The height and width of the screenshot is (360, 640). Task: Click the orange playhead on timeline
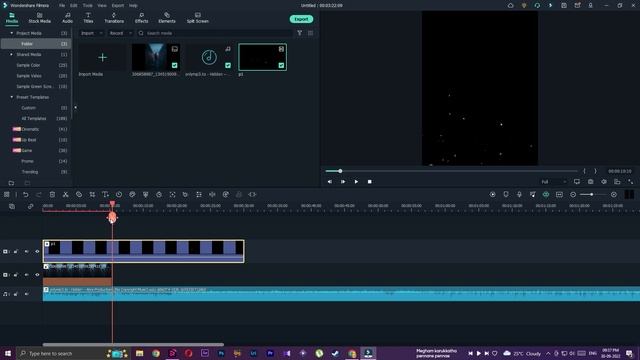112,217
